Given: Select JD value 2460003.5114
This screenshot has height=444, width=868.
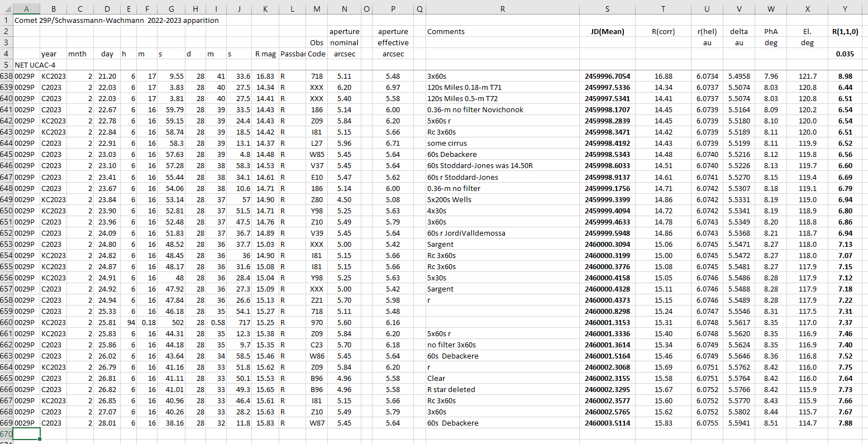Looking at the screenshot, I should [607, 423].
